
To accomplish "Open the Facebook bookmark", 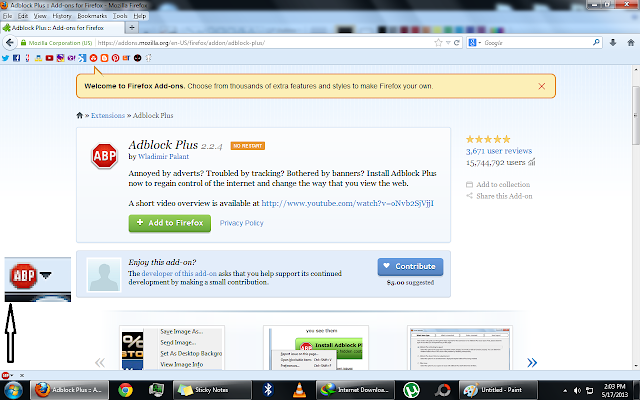I will tap(16, 58).
